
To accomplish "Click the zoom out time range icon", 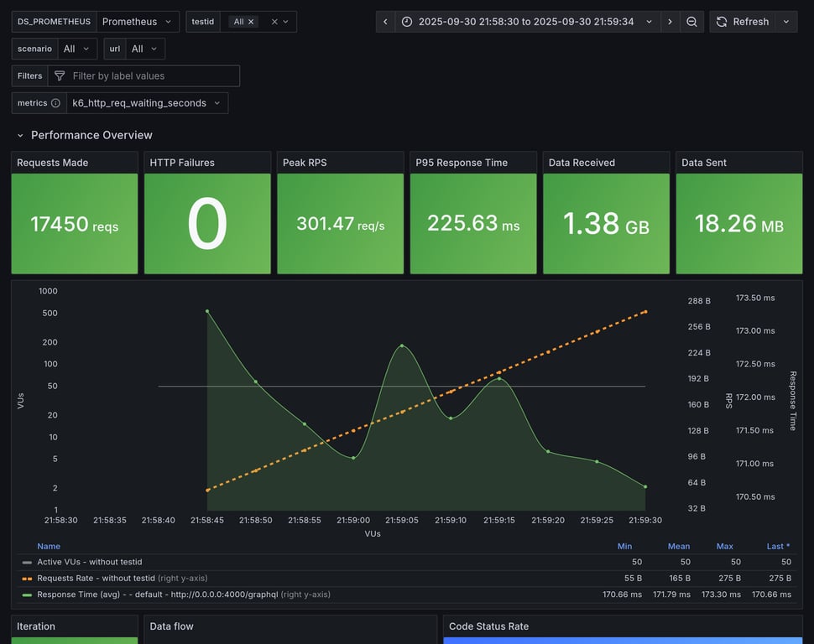I will (x=691, y=22).
